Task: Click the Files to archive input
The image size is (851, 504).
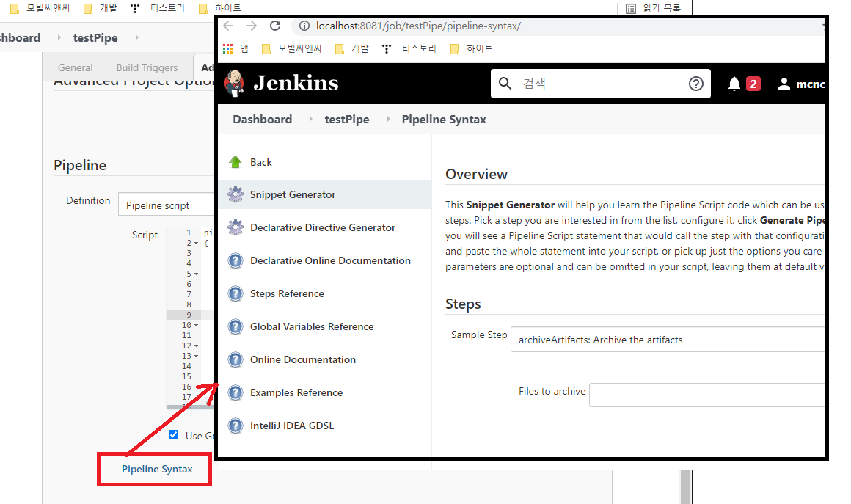Action: [x=706, y=395]
